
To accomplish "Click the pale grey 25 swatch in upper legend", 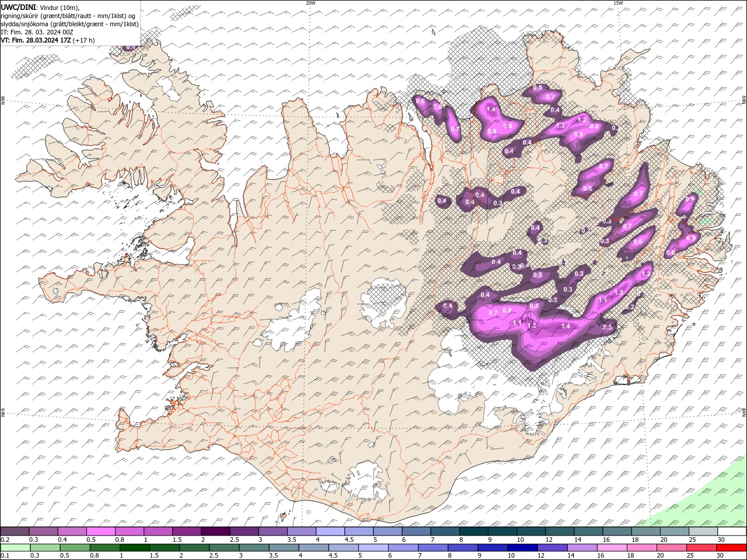I will (x=703, y=531).
